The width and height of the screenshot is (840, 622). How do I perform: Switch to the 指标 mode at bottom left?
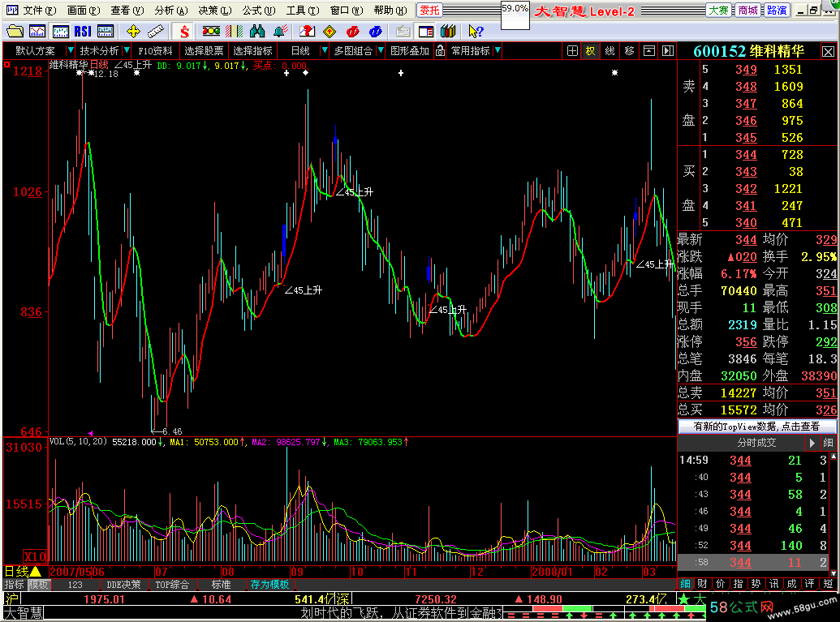15,585
